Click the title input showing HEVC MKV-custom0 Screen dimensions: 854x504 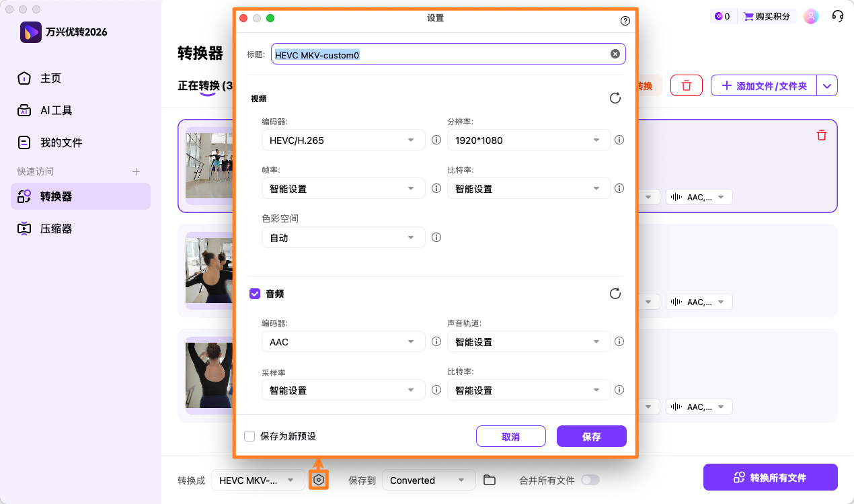[444, 53]
